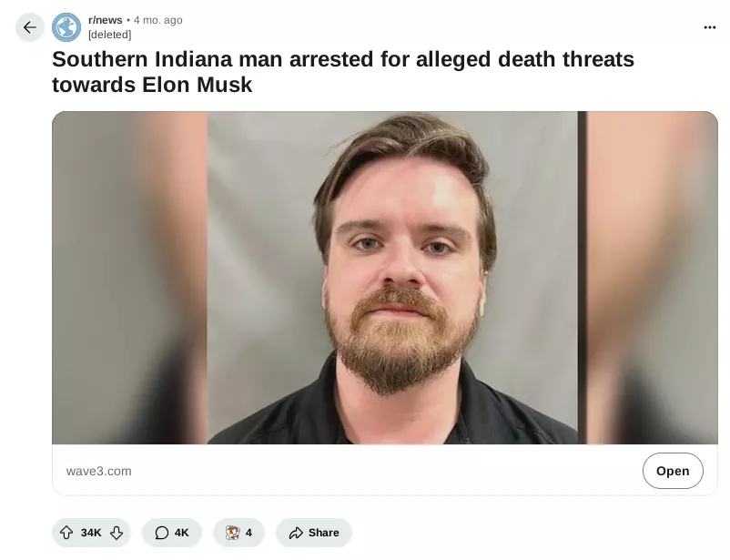This screenshot has height=560, width=730.
Task: Upvote the post
Action: point(66,532)
